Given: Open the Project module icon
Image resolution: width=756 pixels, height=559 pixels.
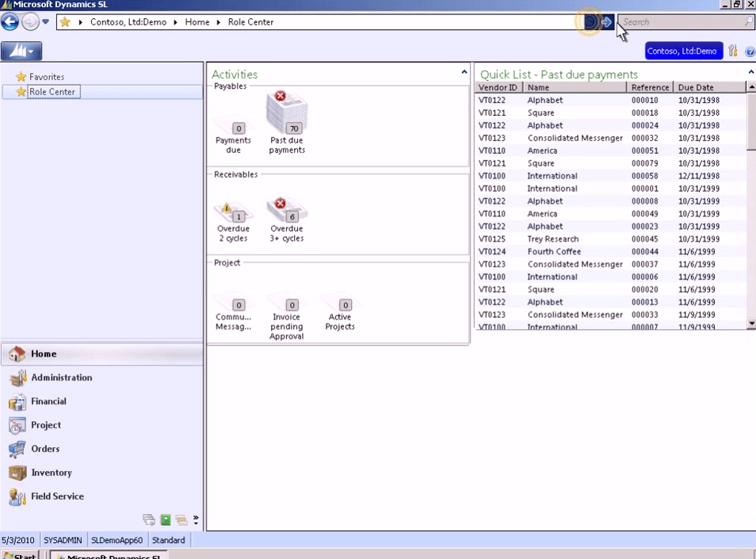Looking at the screenshot, I should pyautogui.click(x=18, y=425).
